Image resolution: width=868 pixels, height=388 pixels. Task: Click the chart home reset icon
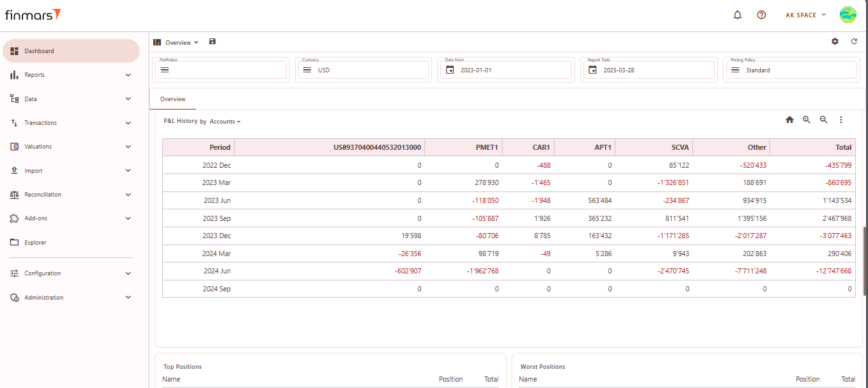(x=790, y=120)
